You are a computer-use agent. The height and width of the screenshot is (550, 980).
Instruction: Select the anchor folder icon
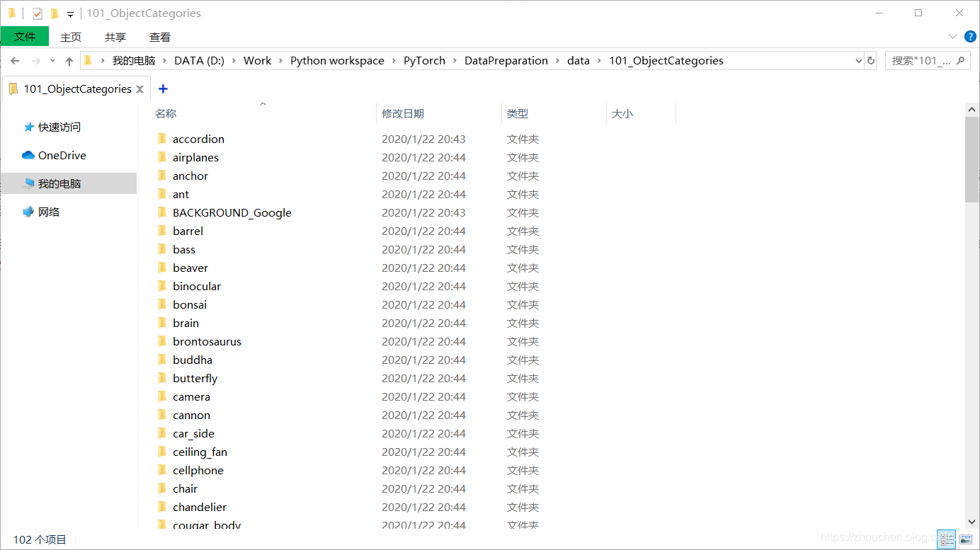[x=162, y=176]
